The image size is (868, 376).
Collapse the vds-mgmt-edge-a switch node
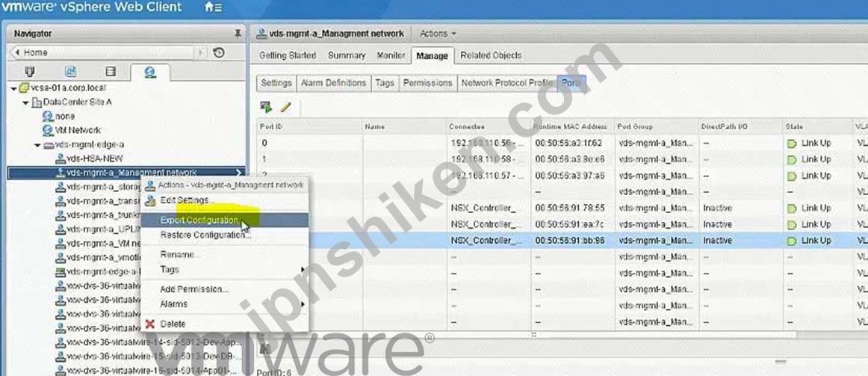(37, 145)
